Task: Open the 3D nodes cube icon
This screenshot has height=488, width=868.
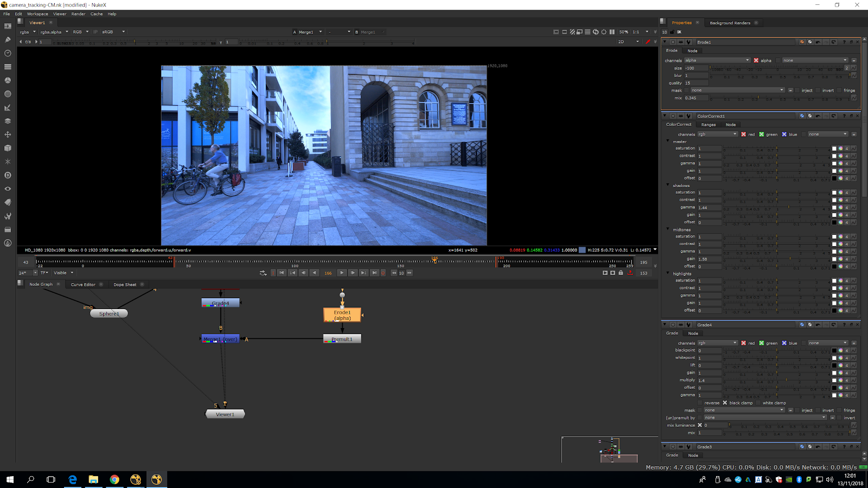Action: 8,148
